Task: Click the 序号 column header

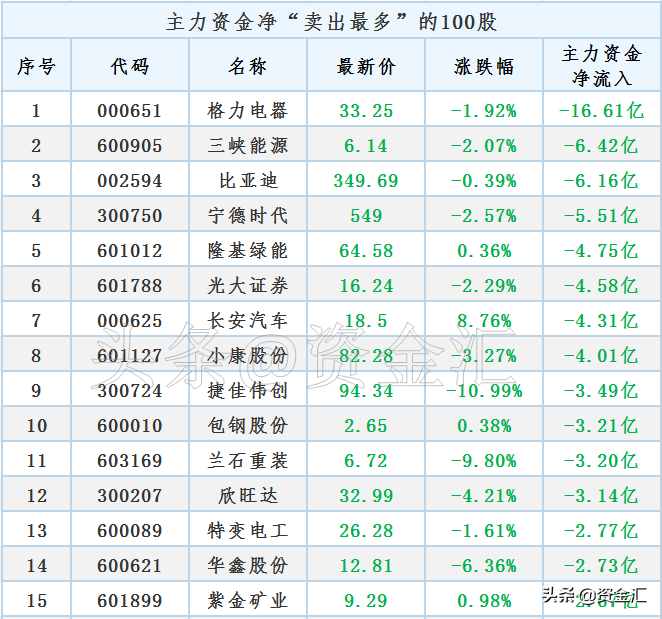Action: click(x=36, y=66)
